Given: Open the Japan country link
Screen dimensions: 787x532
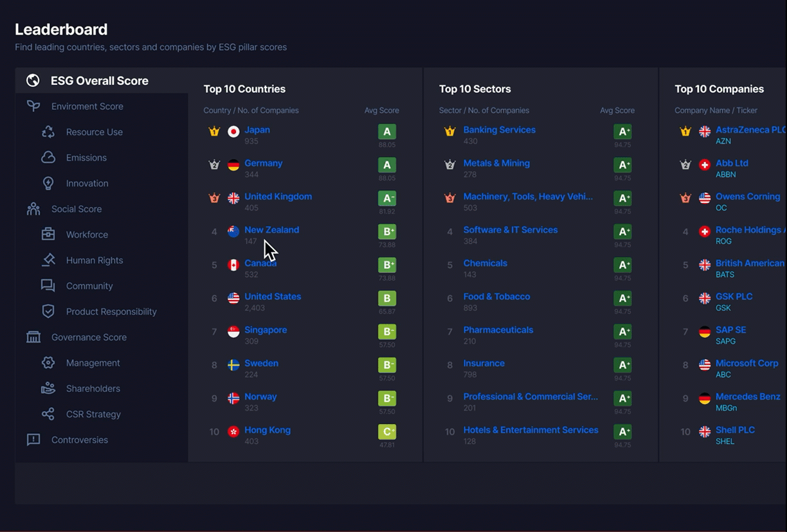Looking at the screenshot, I should click(257, 130).
